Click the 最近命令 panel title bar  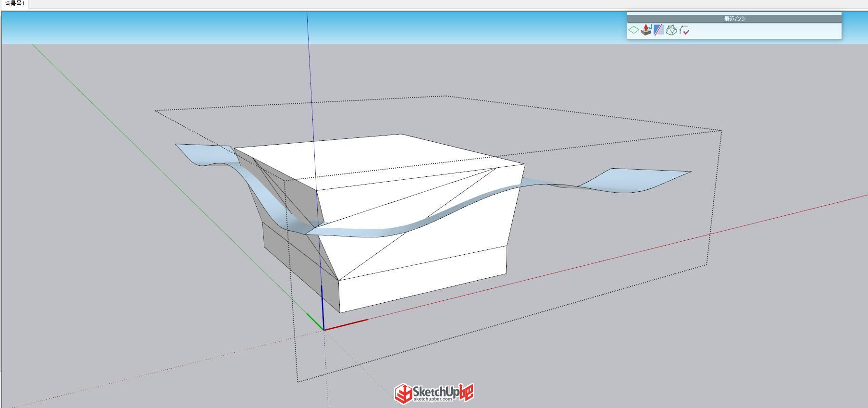(734, 19)
